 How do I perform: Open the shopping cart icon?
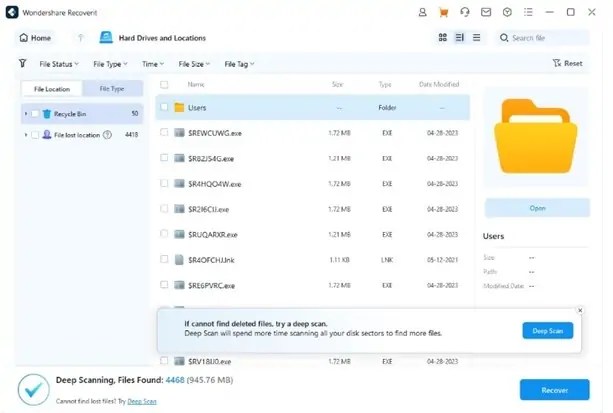[x=443, y=13]
